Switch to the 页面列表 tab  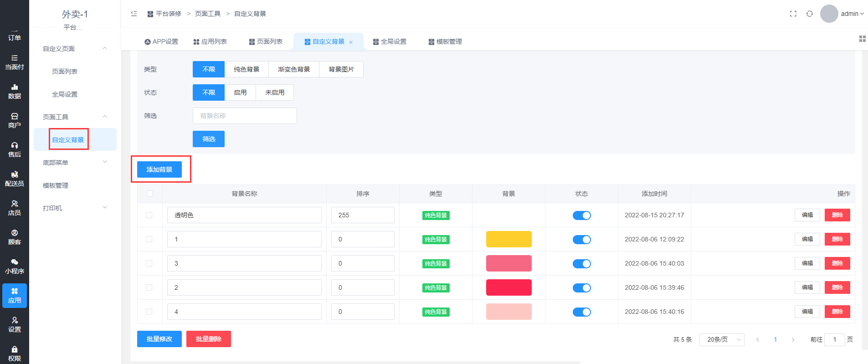coord(266,41)
